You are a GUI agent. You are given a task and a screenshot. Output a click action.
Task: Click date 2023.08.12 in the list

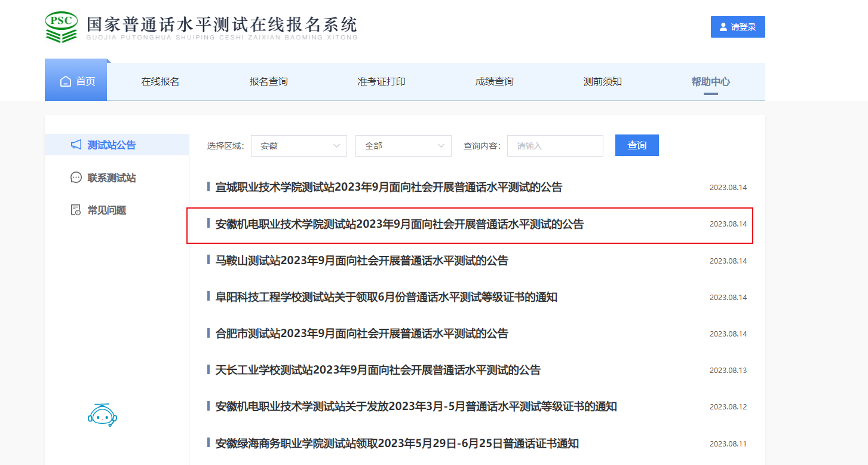coord(728,407)
